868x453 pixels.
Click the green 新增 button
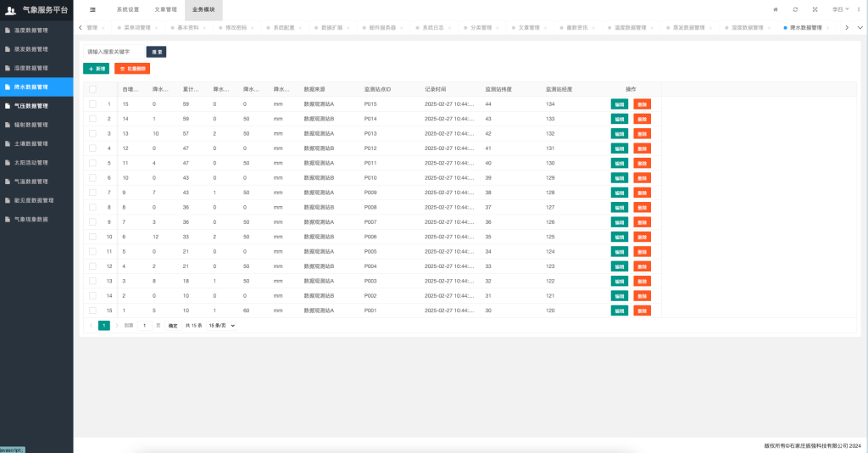[x=96, y=68]
